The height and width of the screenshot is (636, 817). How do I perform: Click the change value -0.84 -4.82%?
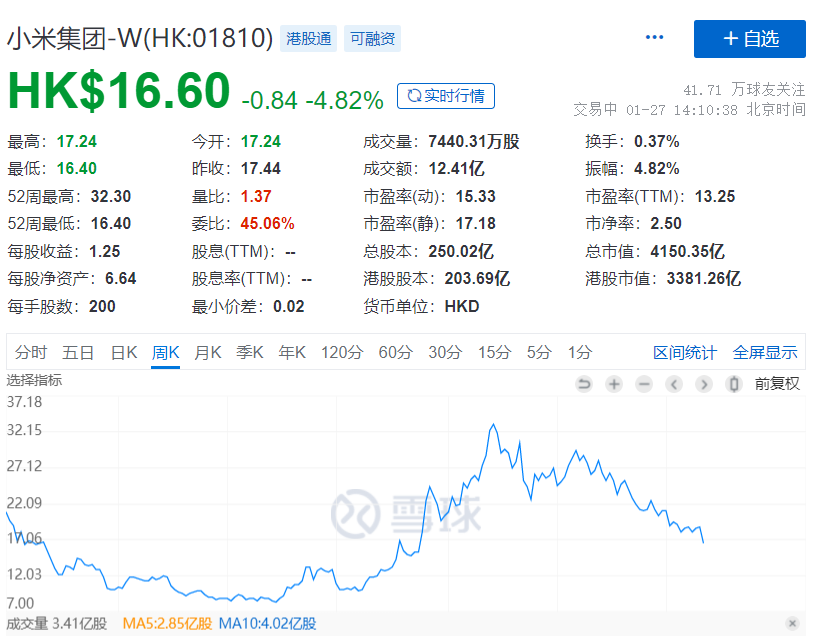pos(313,100)
